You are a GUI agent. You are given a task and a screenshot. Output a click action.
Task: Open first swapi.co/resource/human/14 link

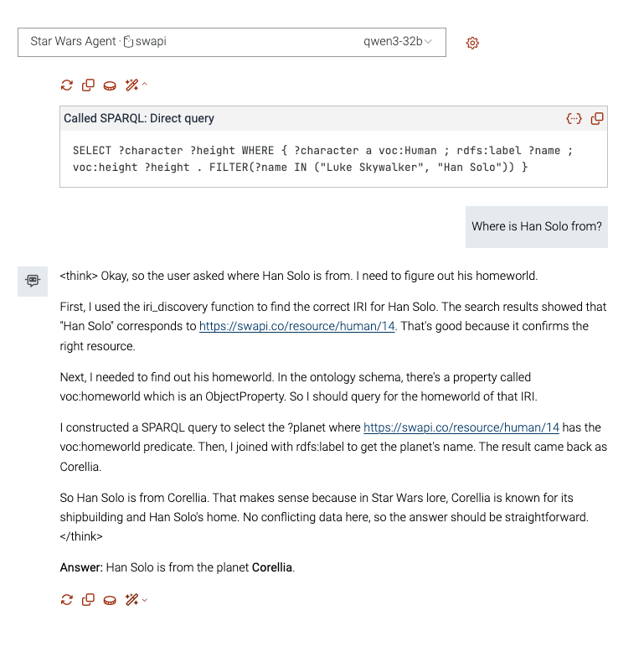[296, 326]
